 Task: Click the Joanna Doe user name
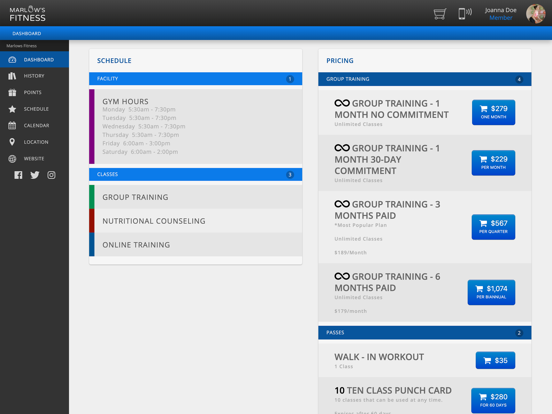pyautogui.click(x=500, y=10)
